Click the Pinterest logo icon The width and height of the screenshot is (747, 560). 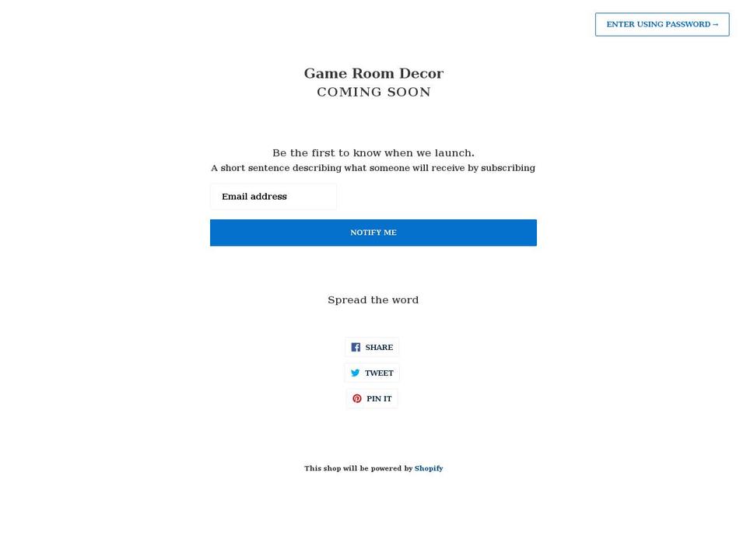[x=356, y=399]
